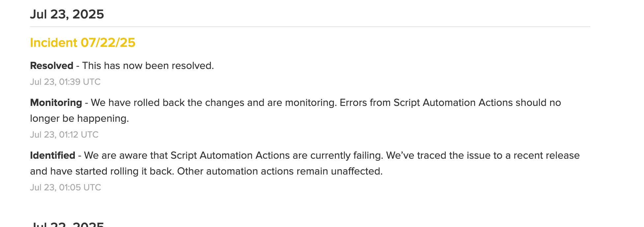Screen dimensions: 644x227
Task: Click the Jul 23, 01:05 UTC timestamp
Action: [x=66, y=187]
